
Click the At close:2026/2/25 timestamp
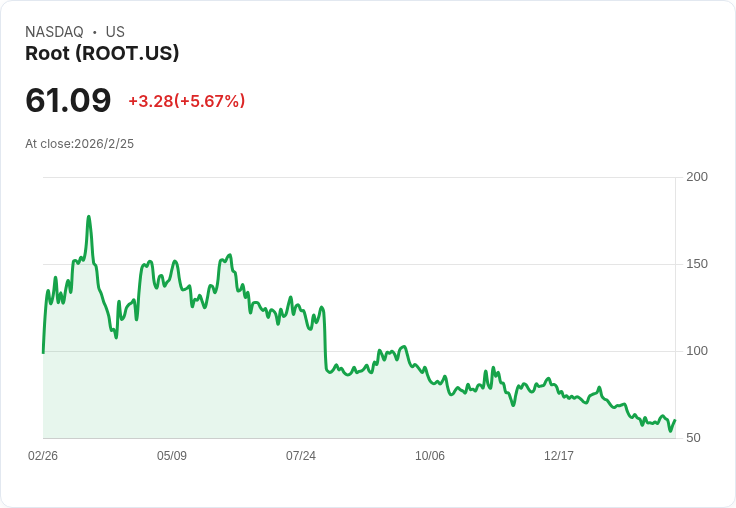pos(79,144)
